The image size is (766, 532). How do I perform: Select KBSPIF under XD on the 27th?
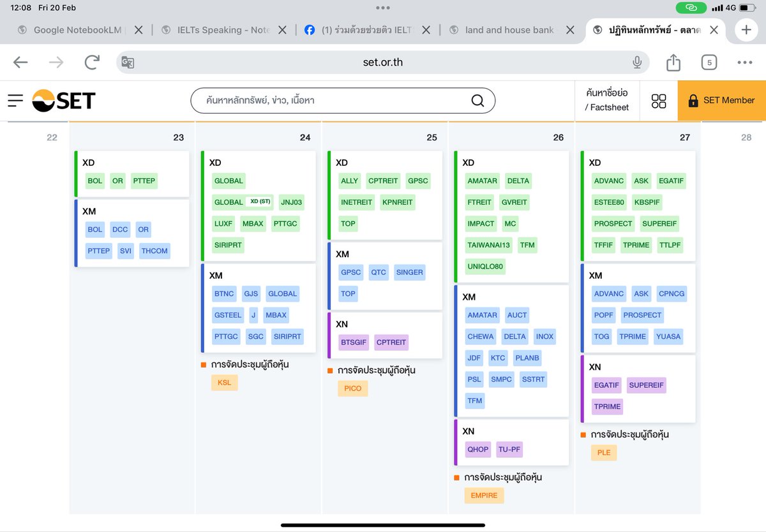pos(648,202)
